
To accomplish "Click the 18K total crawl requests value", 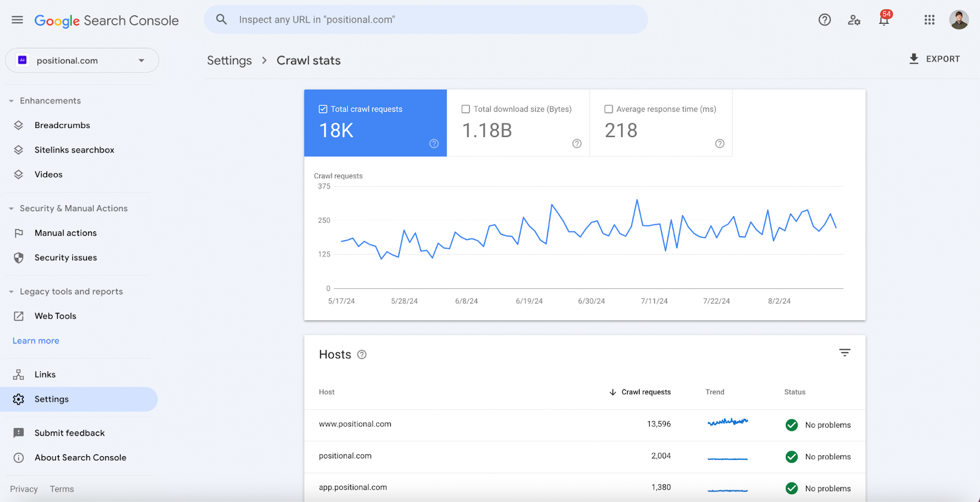I will point(336,130).
